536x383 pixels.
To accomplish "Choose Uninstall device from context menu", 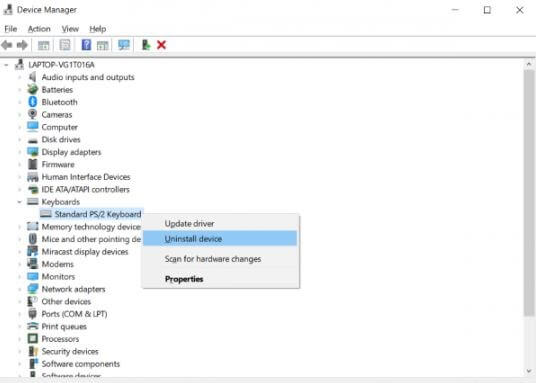I will pyautogui.click(x=220, y=239).
